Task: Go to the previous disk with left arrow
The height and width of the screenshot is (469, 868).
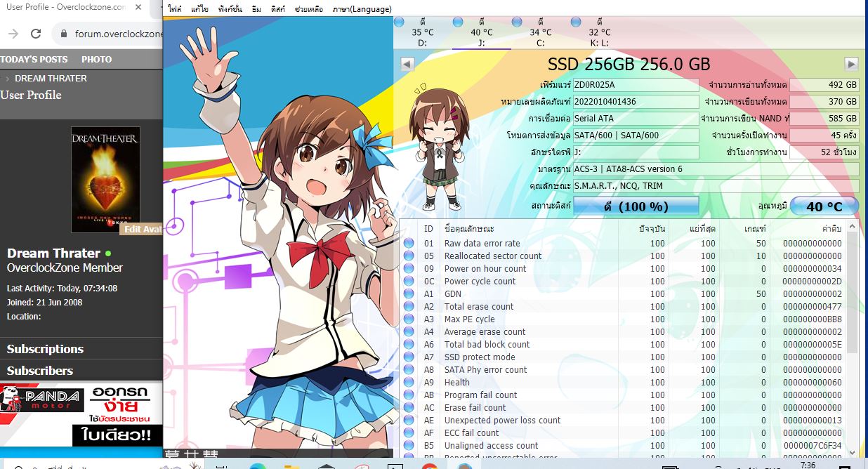Action: pyautogui.click(x=407, y=64)
